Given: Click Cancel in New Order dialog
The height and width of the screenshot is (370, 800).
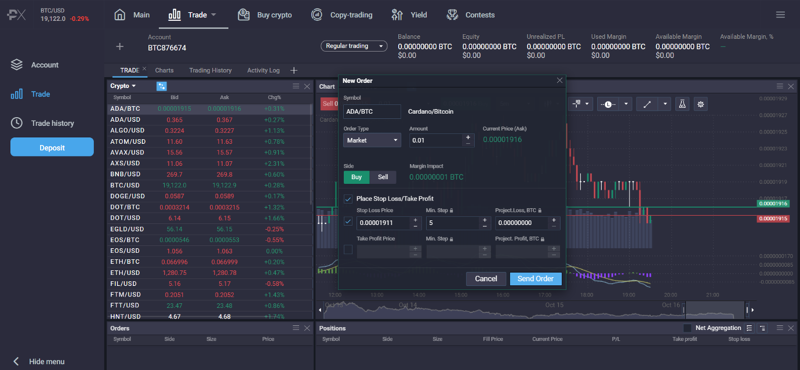Looking at the screenshot, I should coord(486,279).
